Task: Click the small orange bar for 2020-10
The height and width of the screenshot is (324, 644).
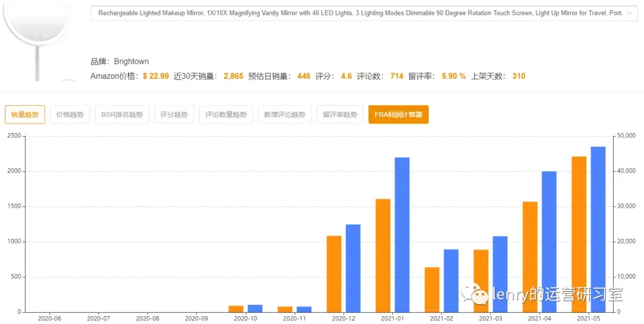Action: pyautogui.click(x=236, y=309)
